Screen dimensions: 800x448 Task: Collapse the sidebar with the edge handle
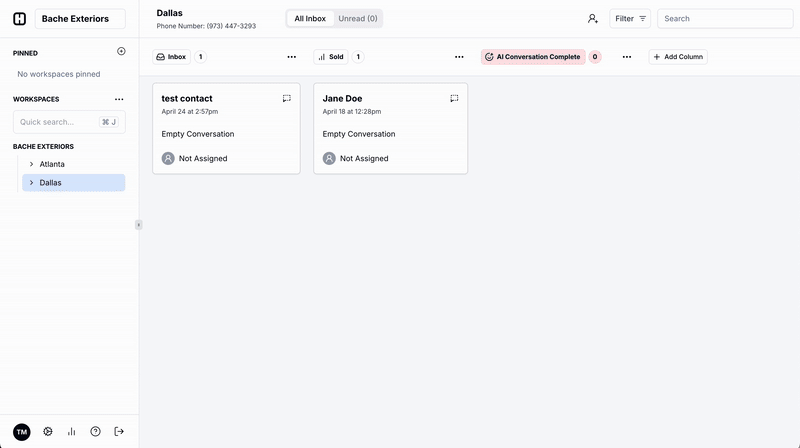[139, 225]
